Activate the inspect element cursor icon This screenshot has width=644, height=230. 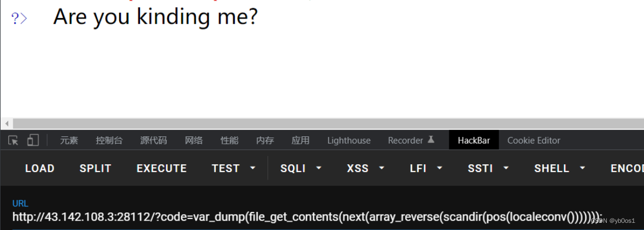point(13,141)
